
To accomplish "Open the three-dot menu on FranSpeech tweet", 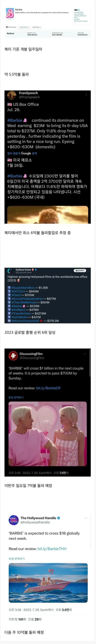I will point(86,94).
